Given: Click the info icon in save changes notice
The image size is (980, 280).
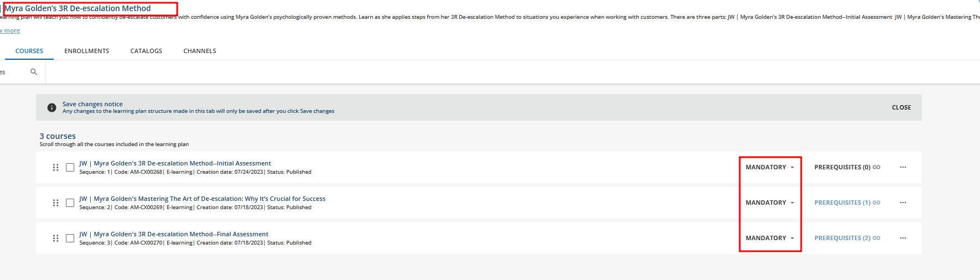Looking at the screenshot, I should [51, 107].
